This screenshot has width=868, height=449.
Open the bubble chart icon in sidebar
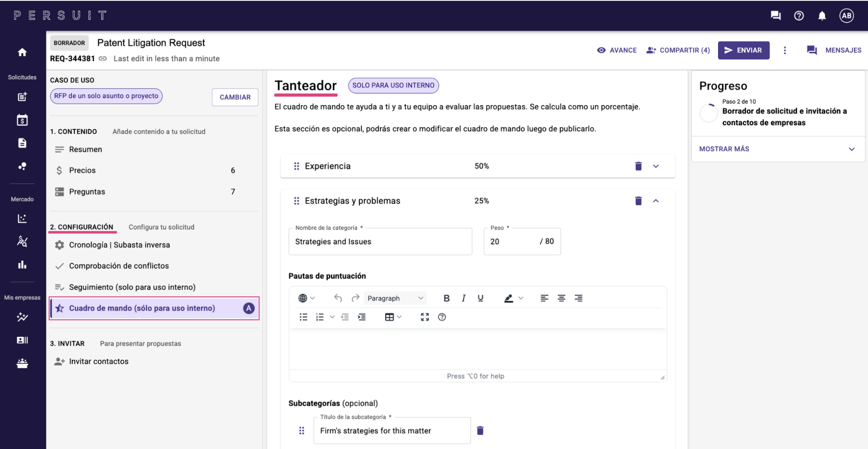pyautogui.click(x=22, y=166)
